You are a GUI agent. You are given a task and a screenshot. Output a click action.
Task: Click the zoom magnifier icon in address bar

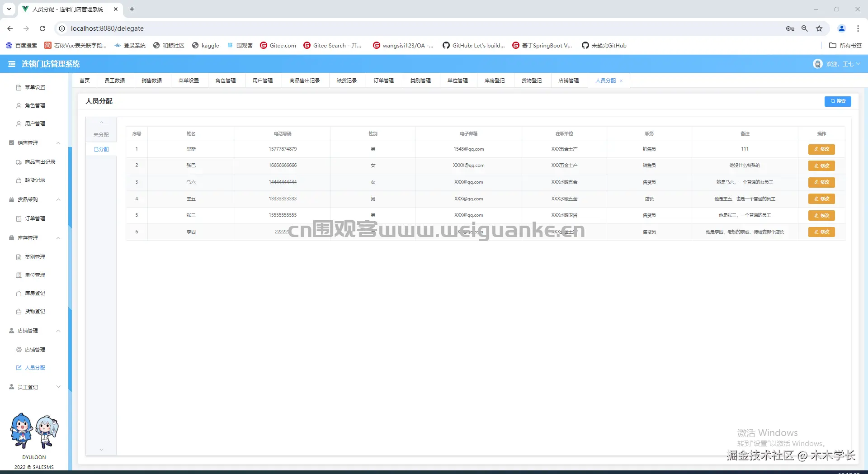point(805,28)
